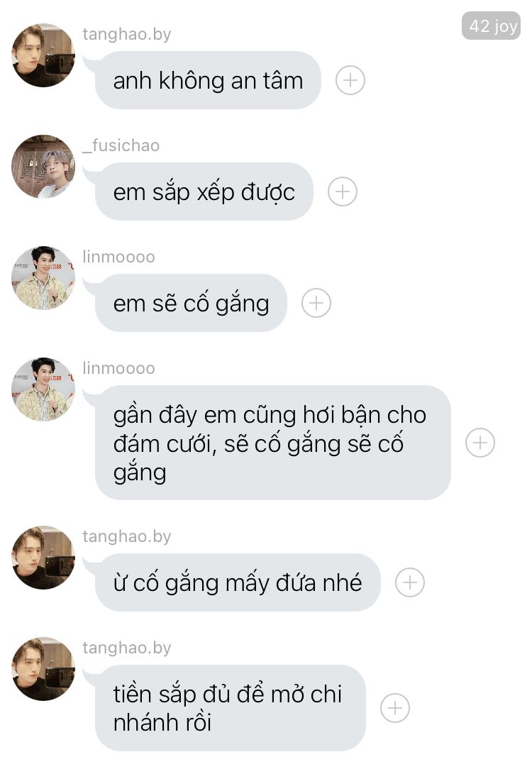This screenshot has width=532, height=769.
Task: Tap plus icon beside "em sẽ cố gắng"
Action: [x=316, y=303]
